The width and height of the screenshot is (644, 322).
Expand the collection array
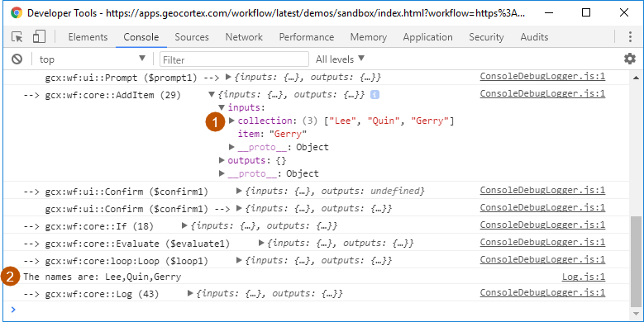coord(231,121)
